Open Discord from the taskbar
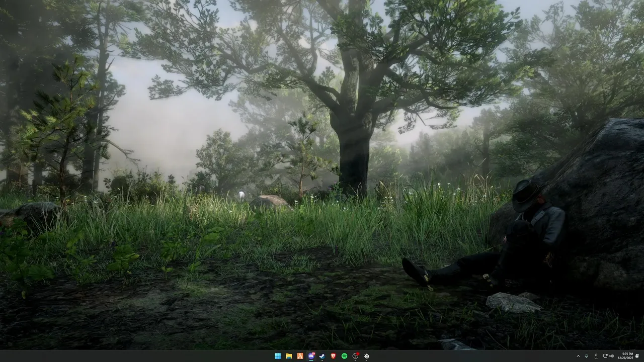Image resolution: width=644 pixels, height=362 pixels. pos(311,356)
